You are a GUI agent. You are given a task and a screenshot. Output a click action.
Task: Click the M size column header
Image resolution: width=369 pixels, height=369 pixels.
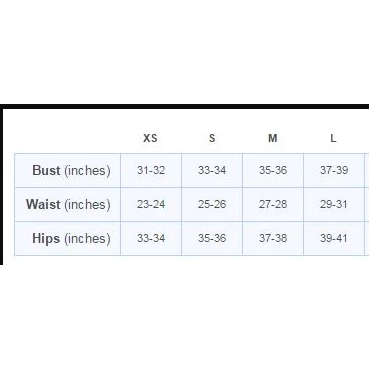(273, 138)
